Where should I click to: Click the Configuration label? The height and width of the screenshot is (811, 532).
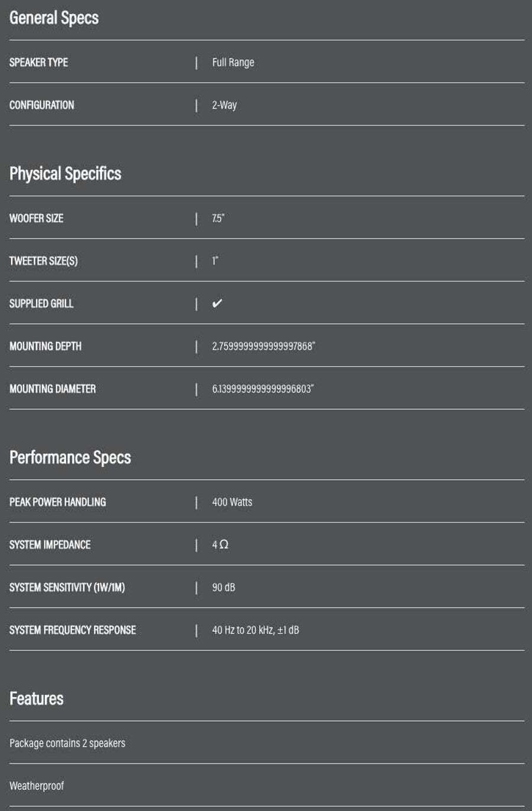(x=41, y=105)
